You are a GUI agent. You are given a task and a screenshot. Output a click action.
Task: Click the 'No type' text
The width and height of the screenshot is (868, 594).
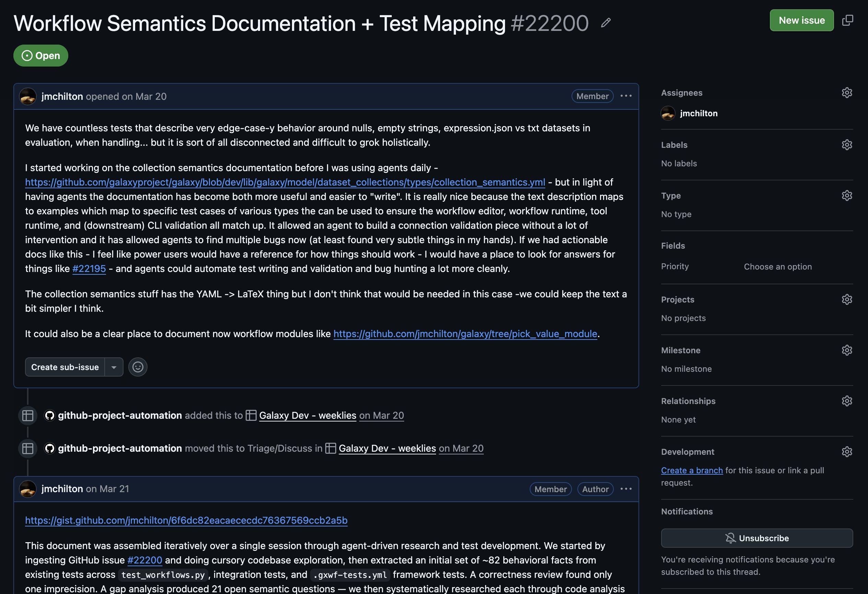pyautogui.click(x=676, y=214)
